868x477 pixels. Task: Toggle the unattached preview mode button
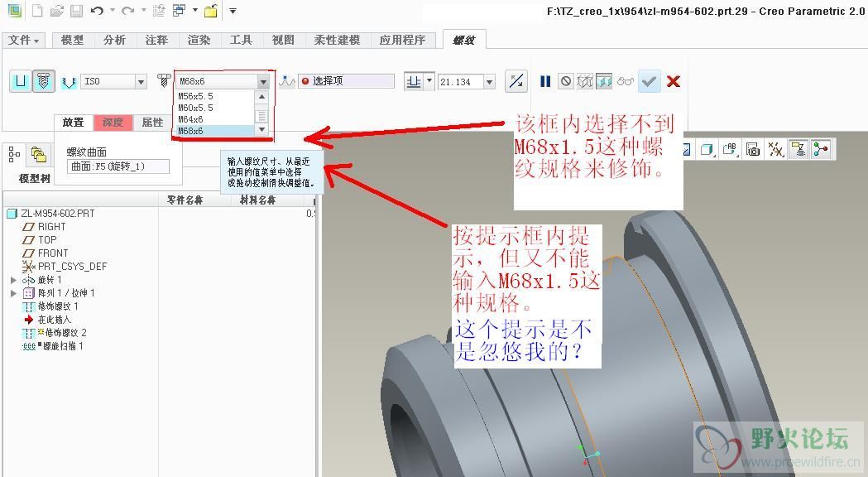coord(584,81)
